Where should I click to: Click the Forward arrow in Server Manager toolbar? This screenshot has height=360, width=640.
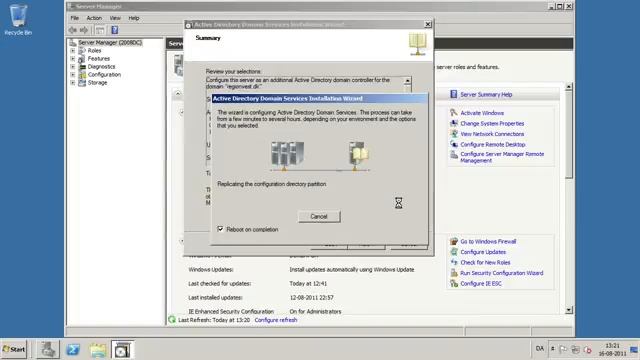click(84, 30)
